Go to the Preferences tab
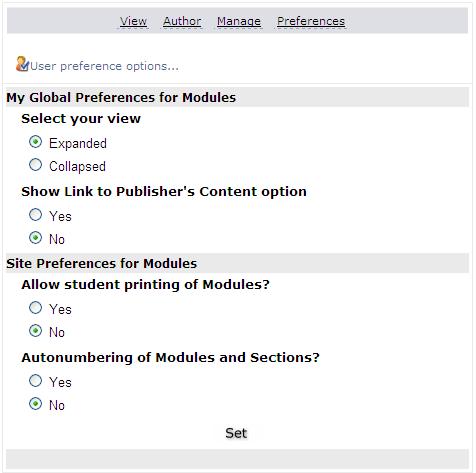This screenshot has width=476, height=473. coord(311,21)
